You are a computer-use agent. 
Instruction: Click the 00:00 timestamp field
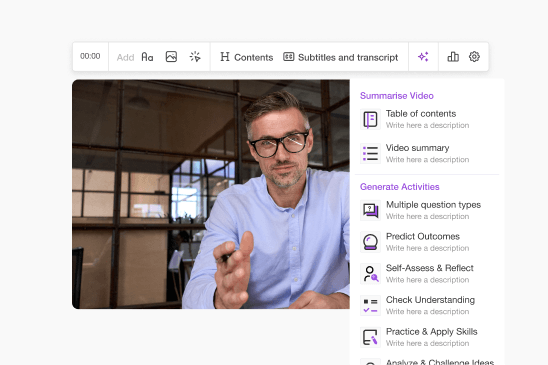point(90,56)
